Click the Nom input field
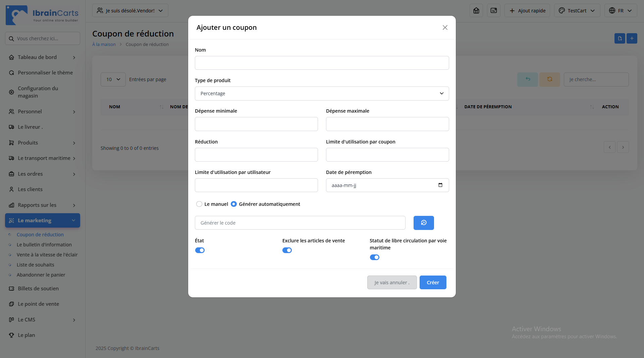The height and width of the screenshot is (358, 644). coord(322,63)
